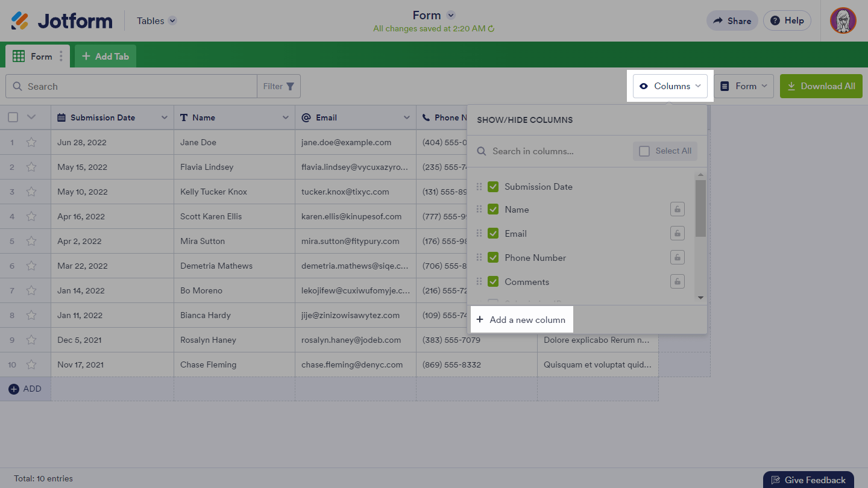Expand the Form title dropdown arrow
Image resolution: width=868 pixels, height=488 pixels.
[451, 16]
